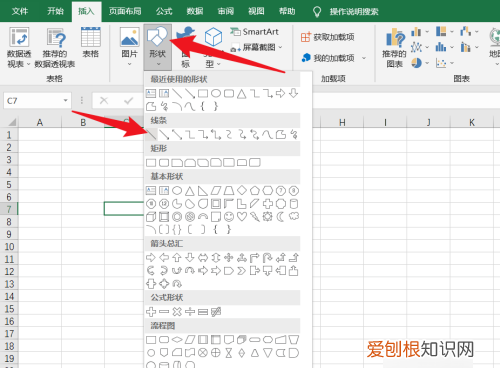Image resolution: width=500 pixels, height=368 pixels.
Task: Pick plus sign in 公式形状
Action: pos(151,312)
